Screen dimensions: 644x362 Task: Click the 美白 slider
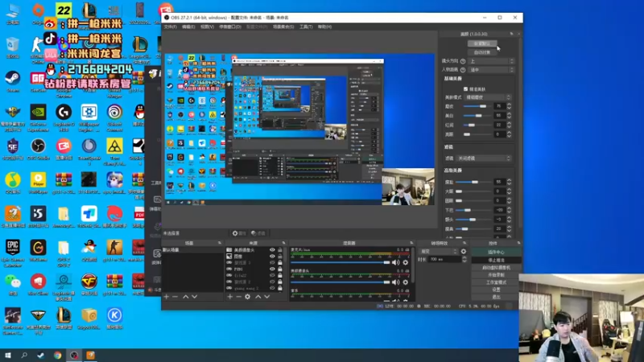click(x=477, y=115)
